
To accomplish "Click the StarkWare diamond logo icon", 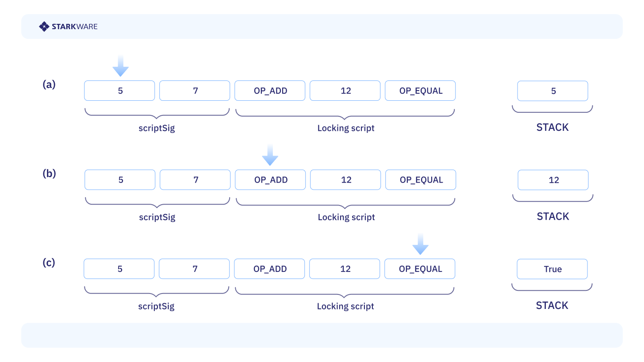I will pos(44,27).
